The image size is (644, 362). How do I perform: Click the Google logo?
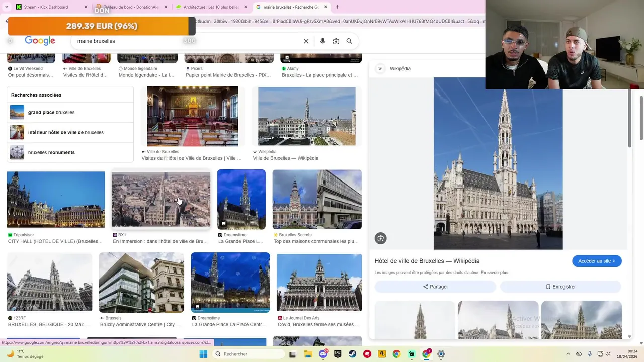(40, 41)
